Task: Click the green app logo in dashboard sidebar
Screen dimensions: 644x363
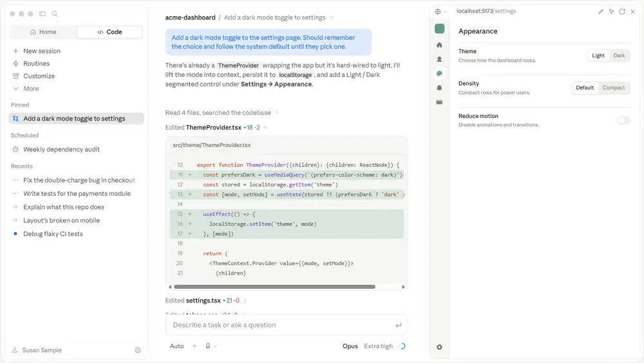Action: click(439, 28)
